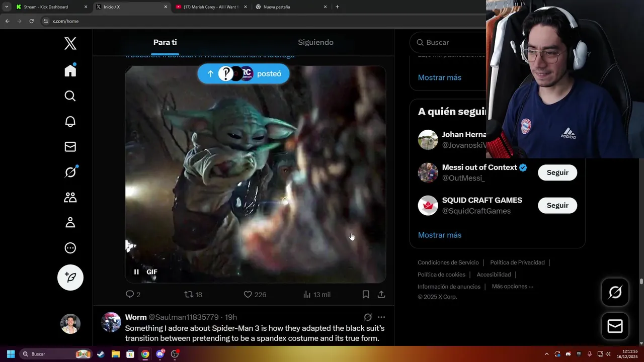
Task: Close the 'Inicio / X' tab
Action: click(166, 7)
